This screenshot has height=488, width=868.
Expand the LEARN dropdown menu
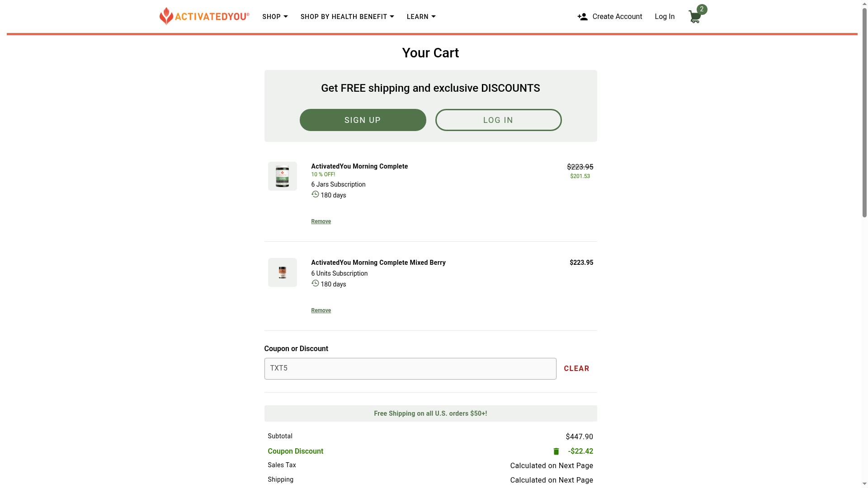[421, 17]
